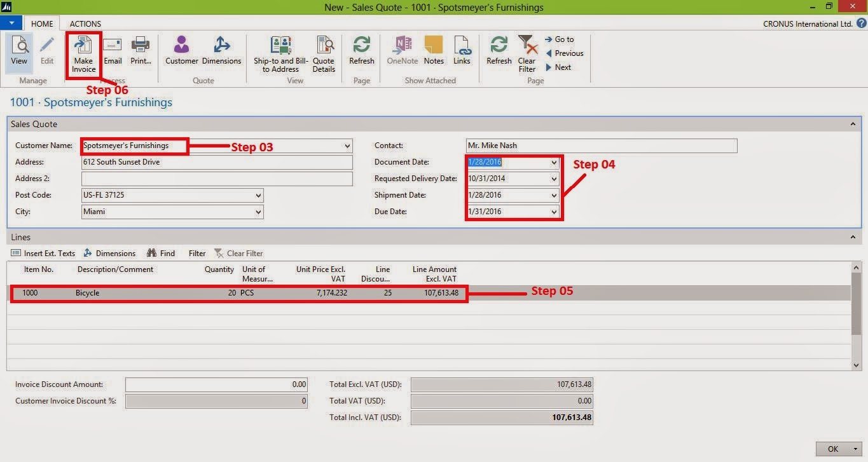Select the HOME ribbon tab
This screenshot has width=868, height=462.
42,24
